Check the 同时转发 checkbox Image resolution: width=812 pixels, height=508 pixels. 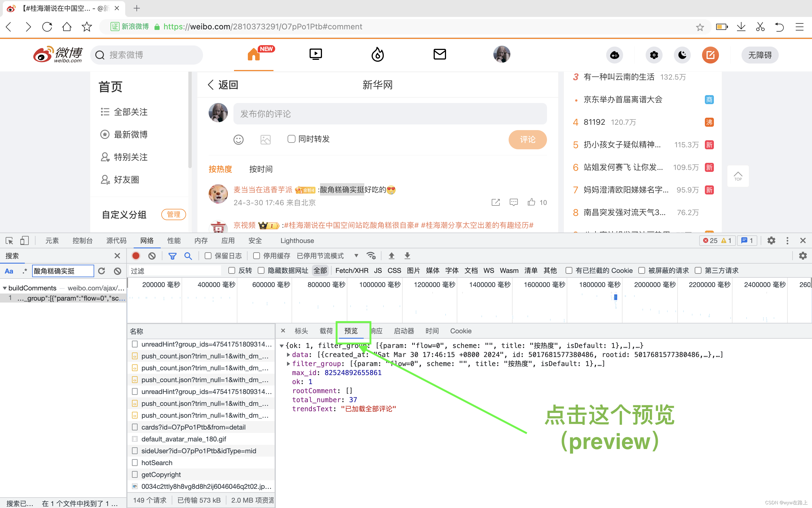pos(291,139)
